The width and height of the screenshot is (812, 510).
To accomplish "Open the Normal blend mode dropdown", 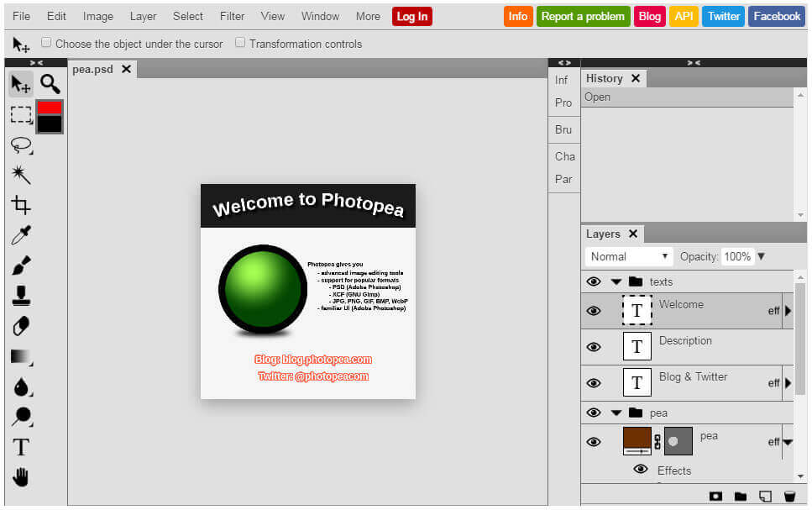I will 629,256.
